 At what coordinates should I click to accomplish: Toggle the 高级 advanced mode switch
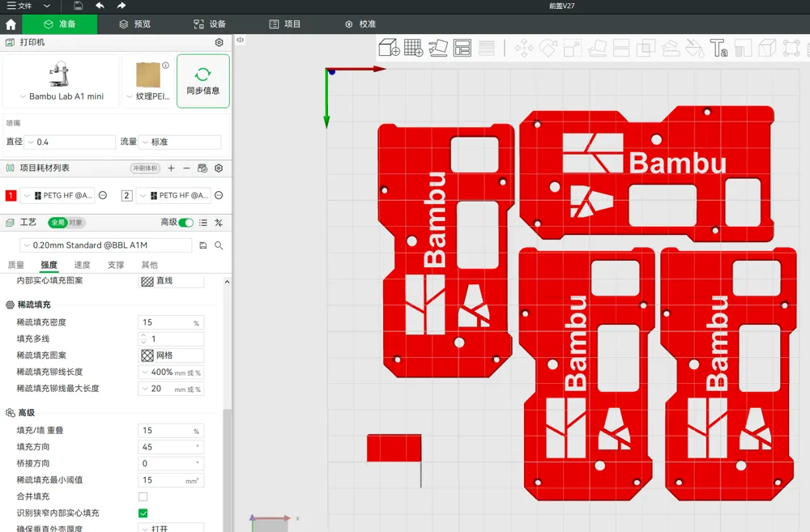(x=186, y=223)
